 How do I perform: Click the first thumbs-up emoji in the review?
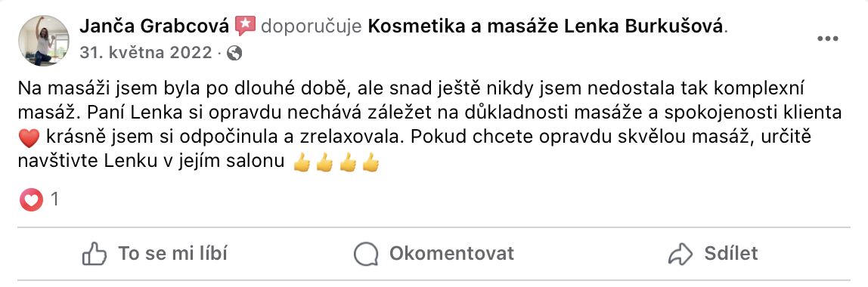302,163
